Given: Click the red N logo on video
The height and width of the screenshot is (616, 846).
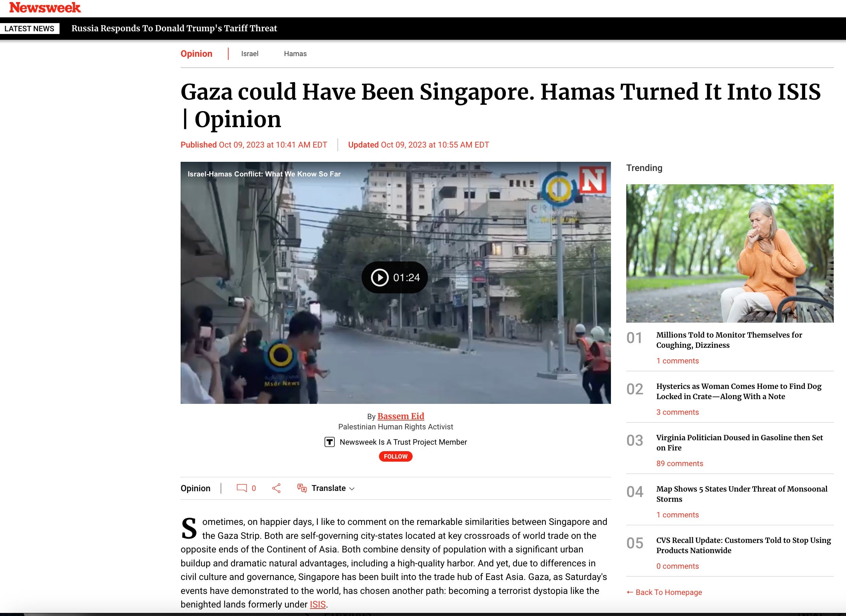Looking at the screenshot, I should pyautogui.click(x=592, y=180).
